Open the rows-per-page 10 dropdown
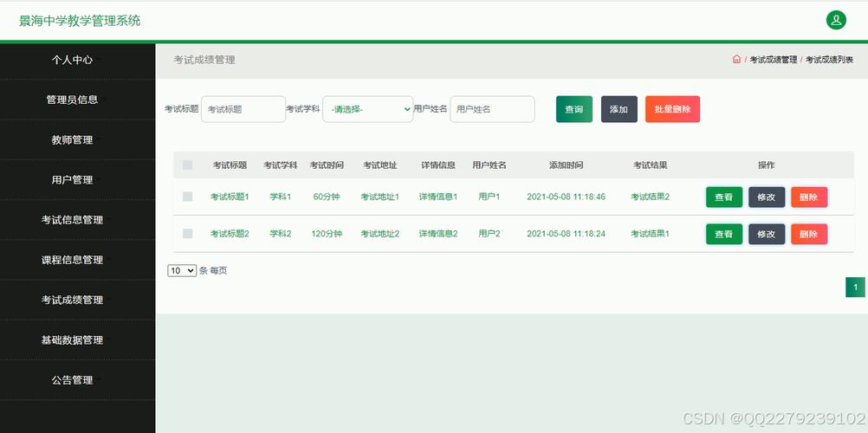The image size is (868, 433). 182,271
